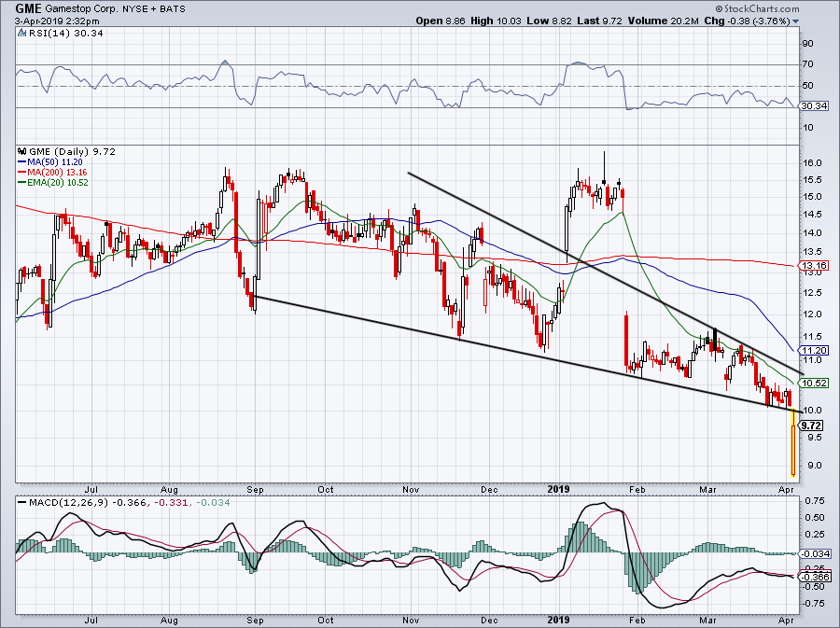Click the -0.034 histogram tag on MACD axis

pos(814,554)
